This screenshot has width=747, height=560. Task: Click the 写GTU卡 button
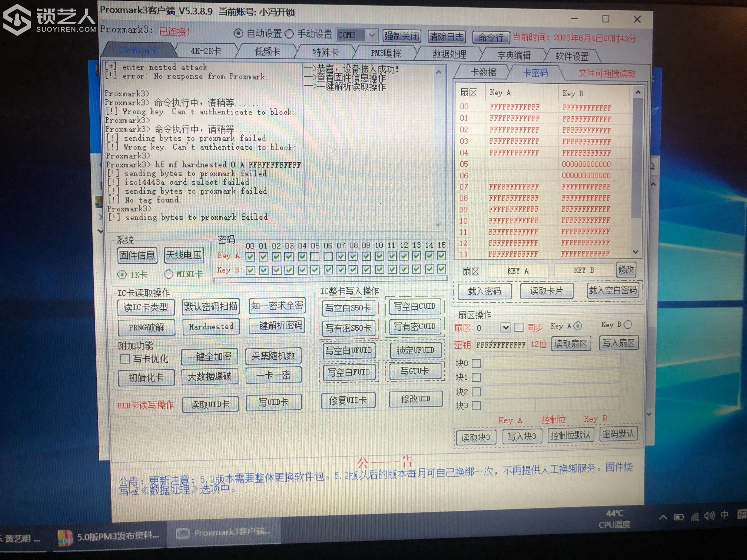415,371
